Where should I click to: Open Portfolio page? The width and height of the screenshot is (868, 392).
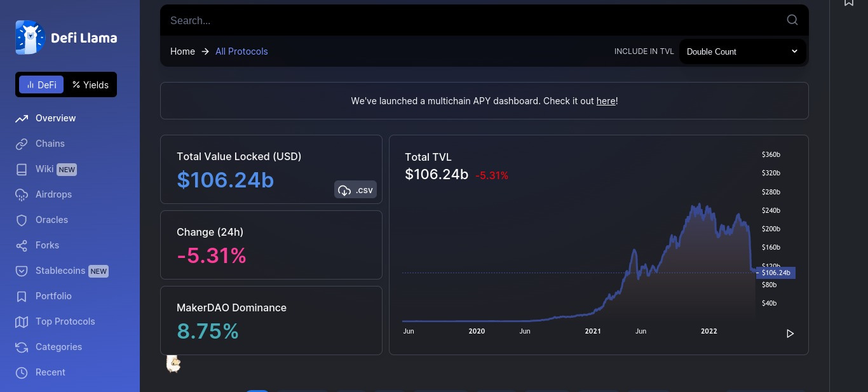[53, 296]
